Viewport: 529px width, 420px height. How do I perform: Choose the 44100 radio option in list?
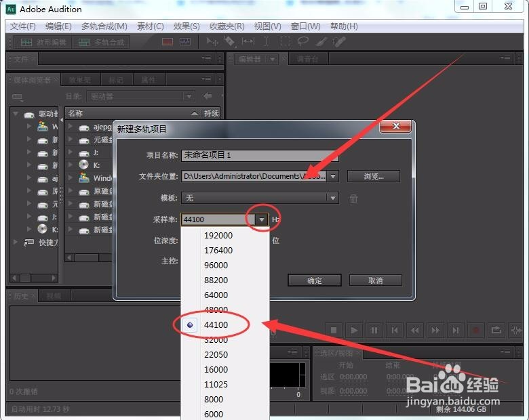coord(190,325)
